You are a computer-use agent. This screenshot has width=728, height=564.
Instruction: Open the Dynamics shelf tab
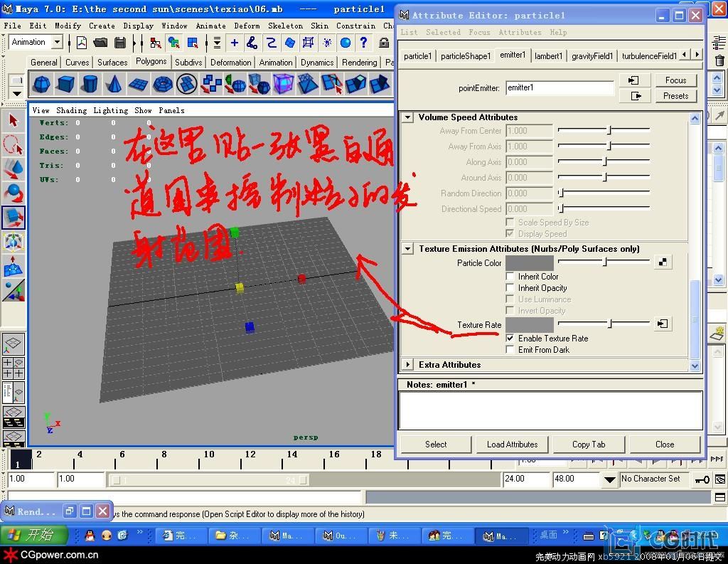pos(317,63)
